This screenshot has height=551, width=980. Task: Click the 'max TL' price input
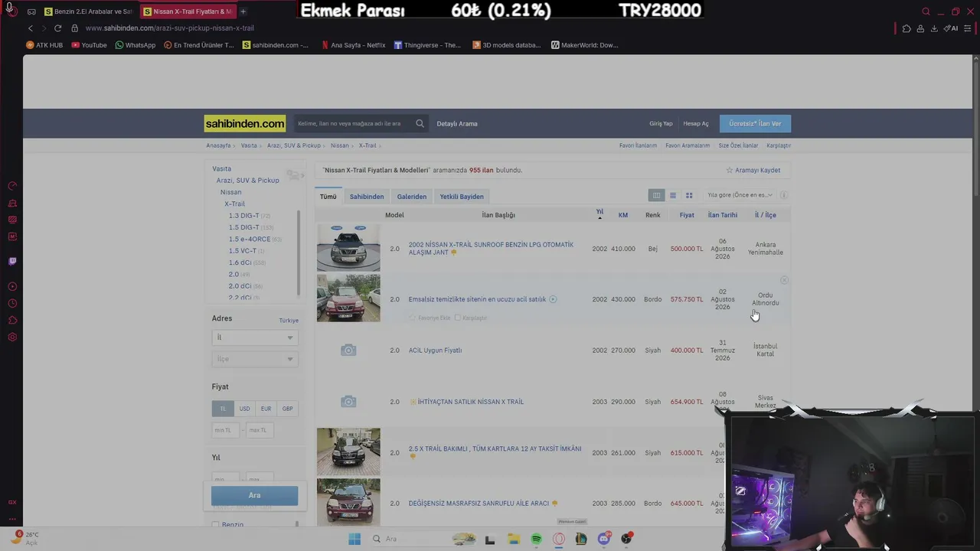(x=260, y=430)
